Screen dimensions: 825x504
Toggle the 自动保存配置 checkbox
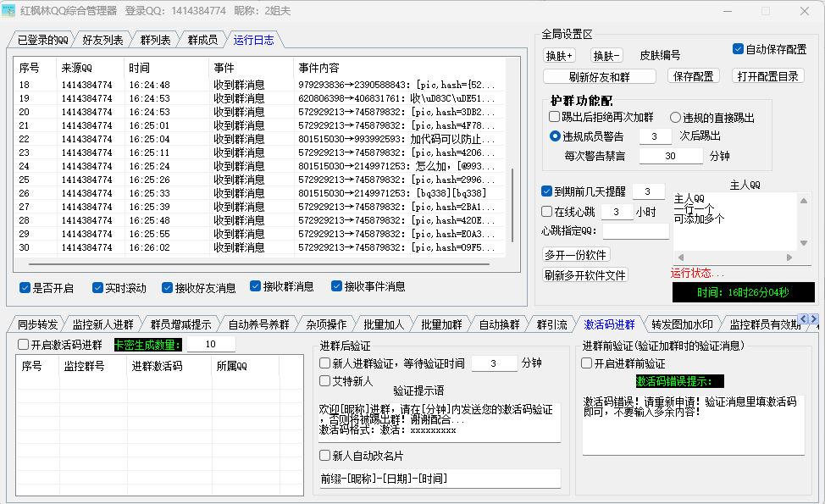coord(739,49)
